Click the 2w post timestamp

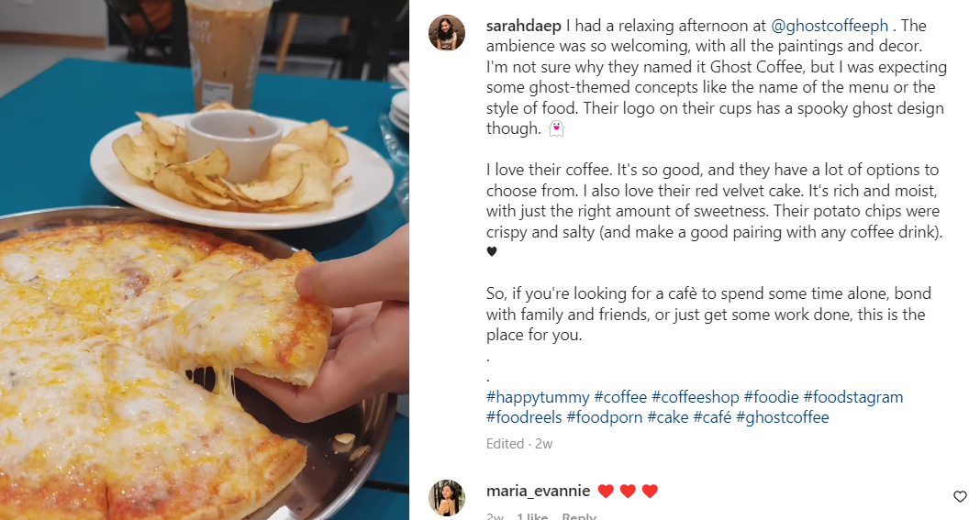point(544,444)
